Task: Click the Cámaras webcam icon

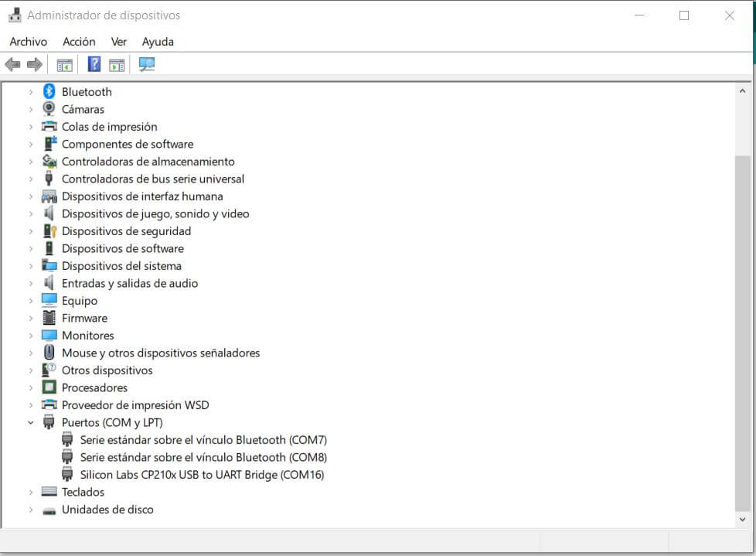Action: 49,109
